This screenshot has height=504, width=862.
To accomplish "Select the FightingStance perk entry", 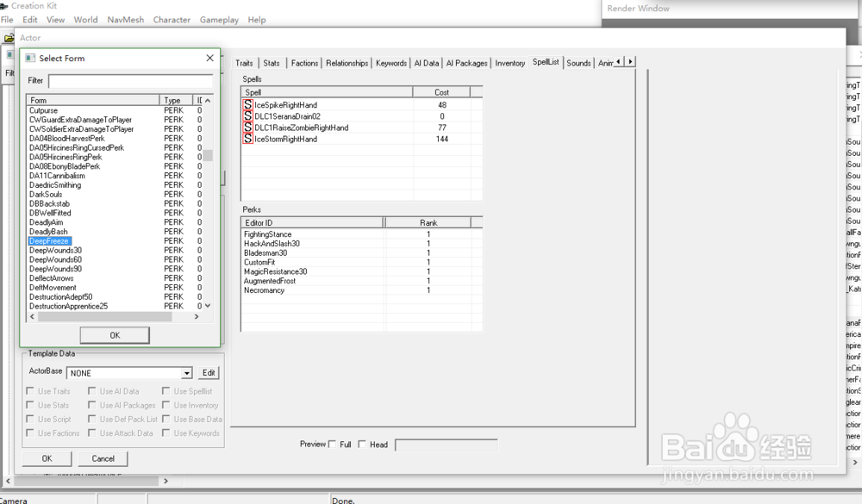I will (x=268, y=234).
